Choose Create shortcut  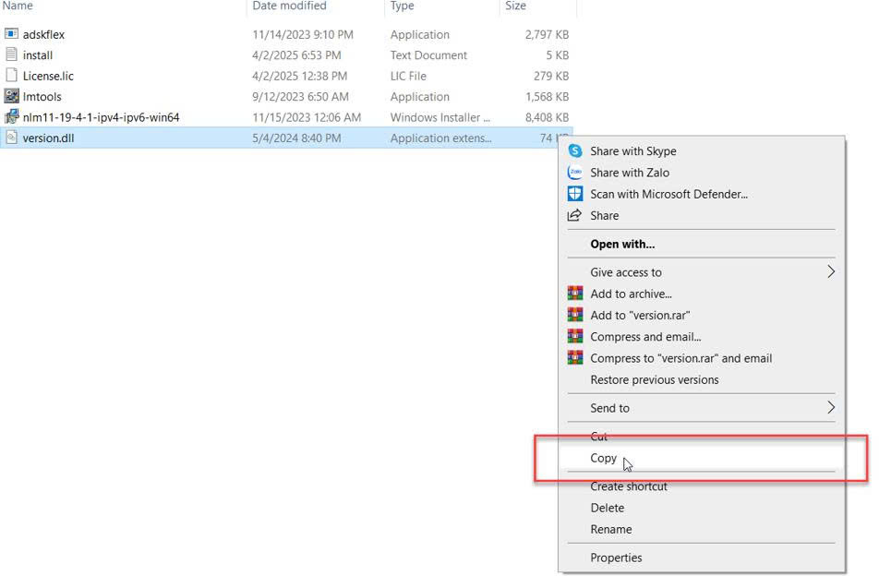tap(629, 486)
